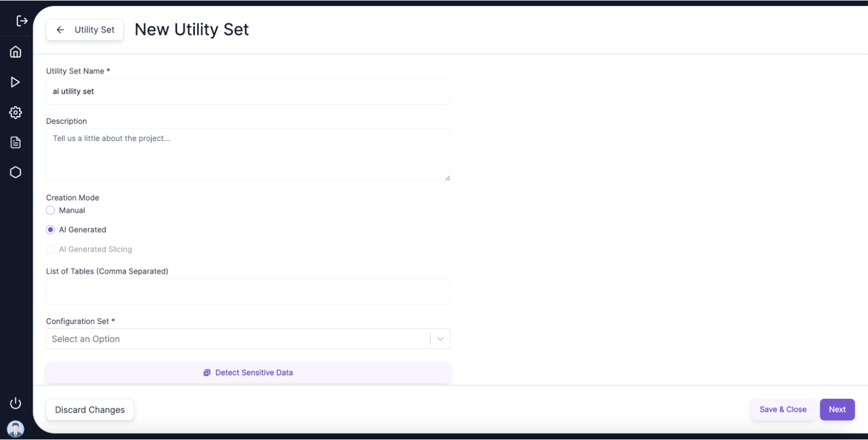
Task: Click the sidebar collapse arrow icon
Action: click(22, 21)
